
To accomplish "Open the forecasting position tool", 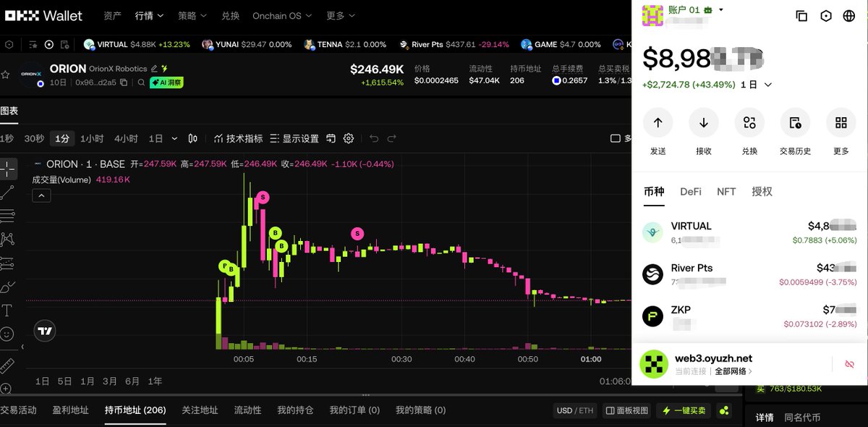I will pyautogui.click(x=8, y=263).
